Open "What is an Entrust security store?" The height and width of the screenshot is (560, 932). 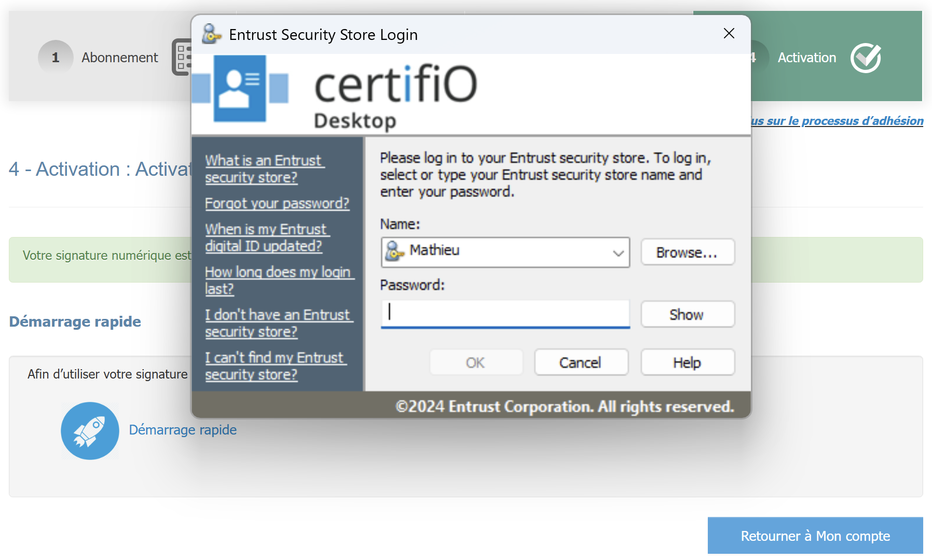(x=264, y=169)
